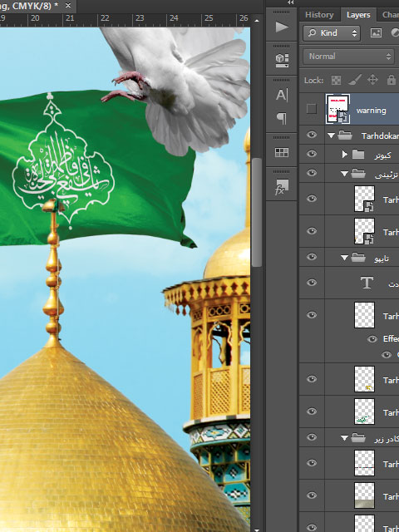This screenshot has height=532, width=399.
Task: Click the Tarhdokan group folder icon
Action: pos(345,135)
